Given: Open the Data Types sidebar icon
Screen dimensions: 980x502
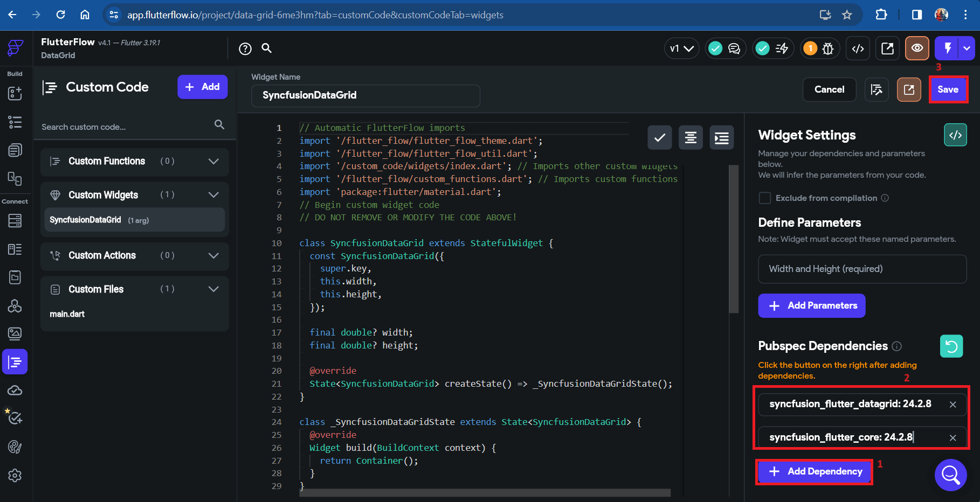Looking at the screenshot, I should (15, 249).
